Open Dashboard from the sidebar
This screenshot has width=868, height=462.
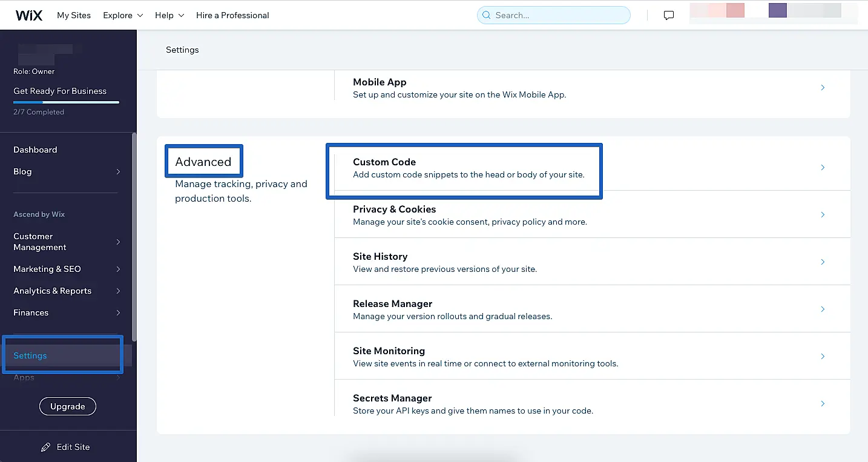point(35,150)
